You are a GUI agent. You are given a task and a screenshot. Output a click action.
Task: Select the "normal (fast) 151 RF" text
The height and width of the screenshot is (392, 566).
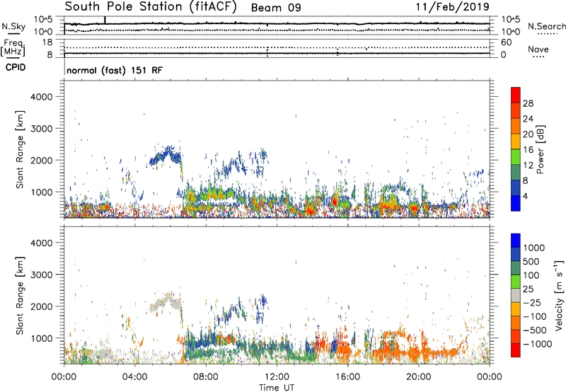(115, 70)
